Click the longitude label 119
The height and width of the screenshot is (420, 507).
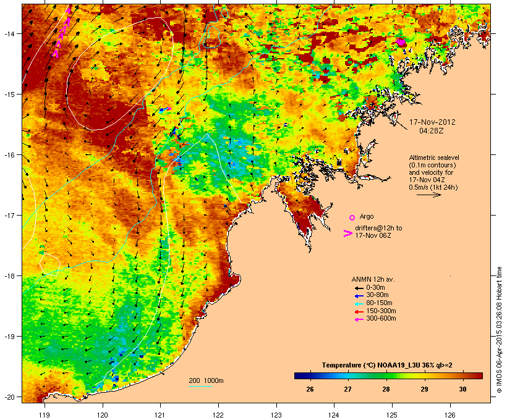tap(45, 415)
